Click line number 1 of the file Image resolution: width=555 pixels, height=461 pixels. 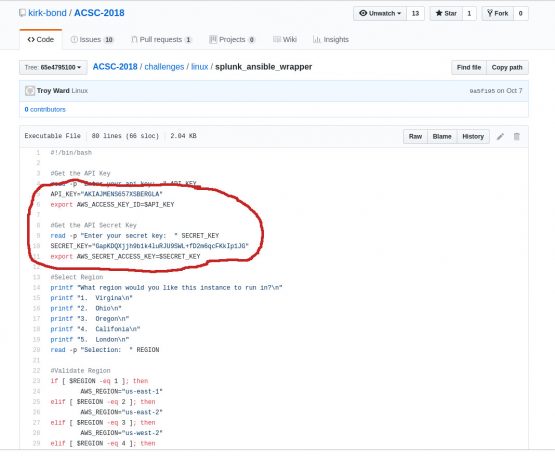(38, 153)
